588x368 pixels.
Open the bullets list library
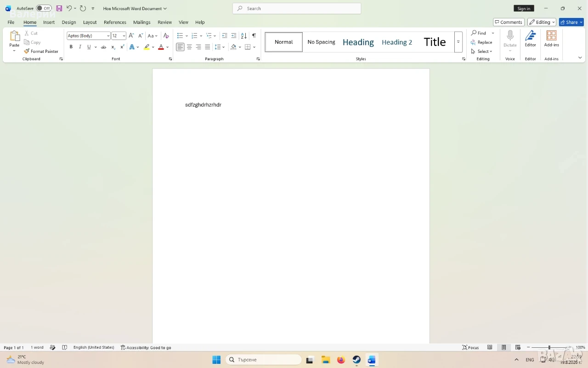coord(187,36)
